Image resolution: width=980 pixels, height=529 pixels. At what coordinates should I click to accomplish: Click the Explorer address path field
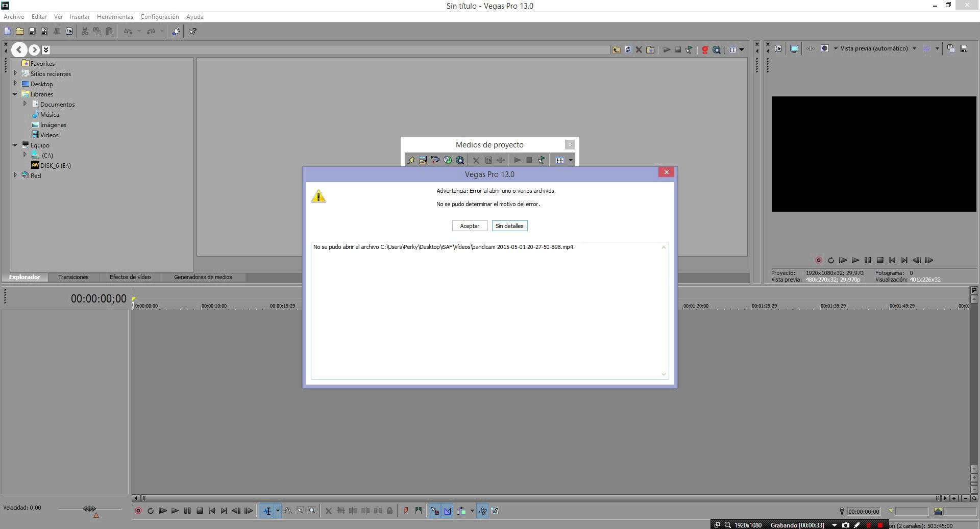(x=330, y=49)
